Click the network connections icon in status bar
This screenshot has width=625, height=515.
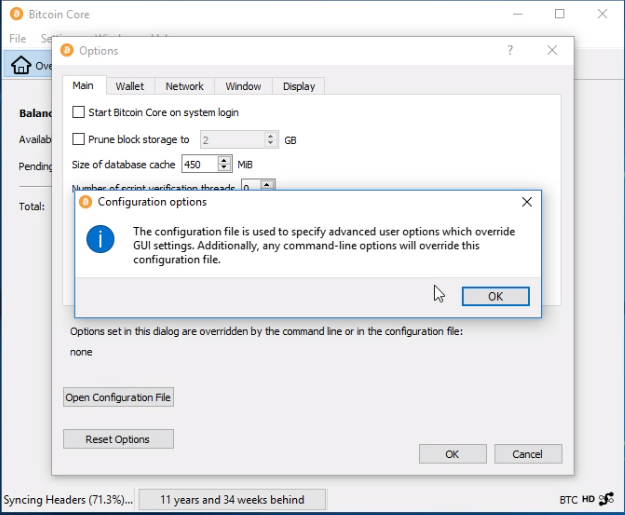coord(606,499)
